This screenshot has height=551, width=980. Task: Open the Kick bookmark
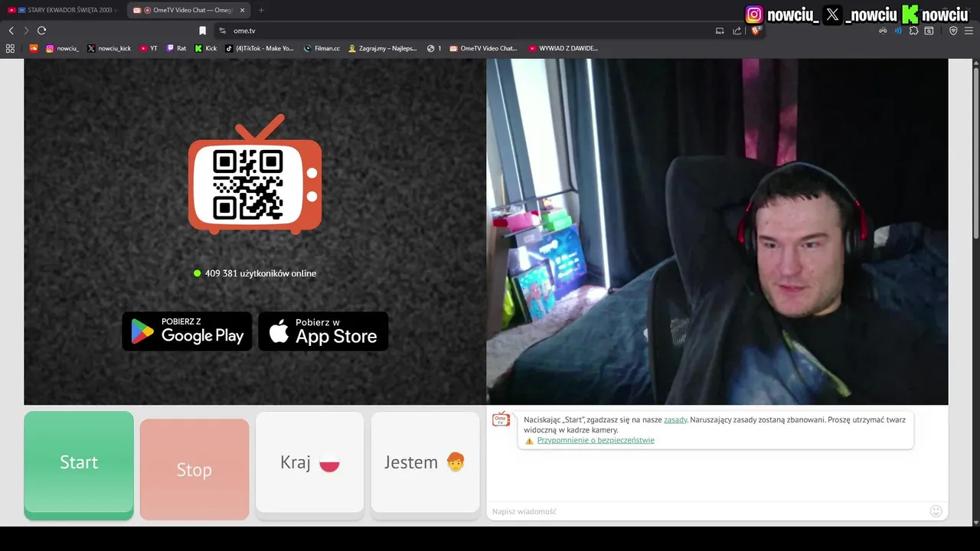pyautogui.click(x=206, y=48)
